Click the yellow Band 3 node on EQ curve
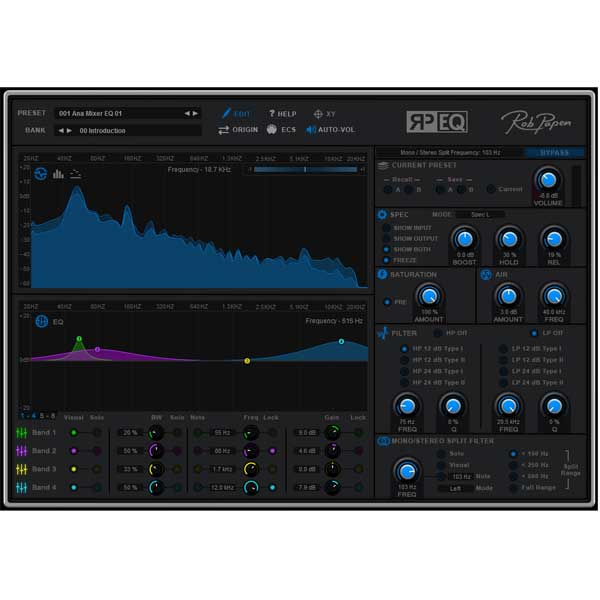The image size is (600, 600). coord(247,361)
